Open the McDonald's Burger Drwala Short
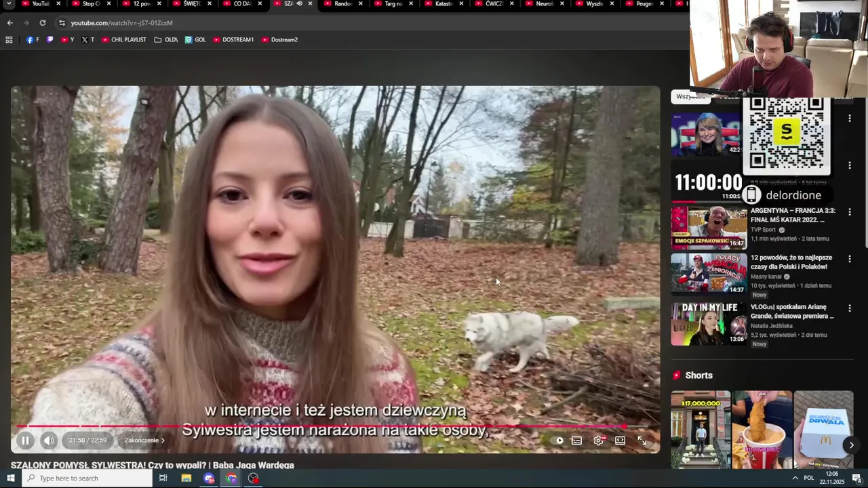Viewport: 868px width, 488px height. tap(823, 429)
